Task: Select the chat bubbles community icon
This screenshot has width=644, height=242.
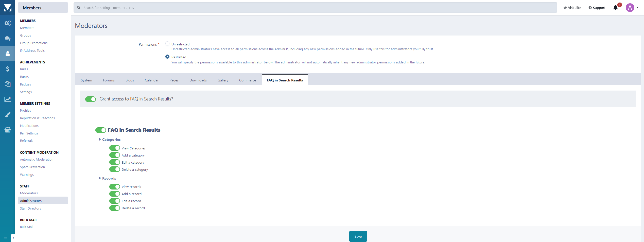Action: click(x=7, y=38)
